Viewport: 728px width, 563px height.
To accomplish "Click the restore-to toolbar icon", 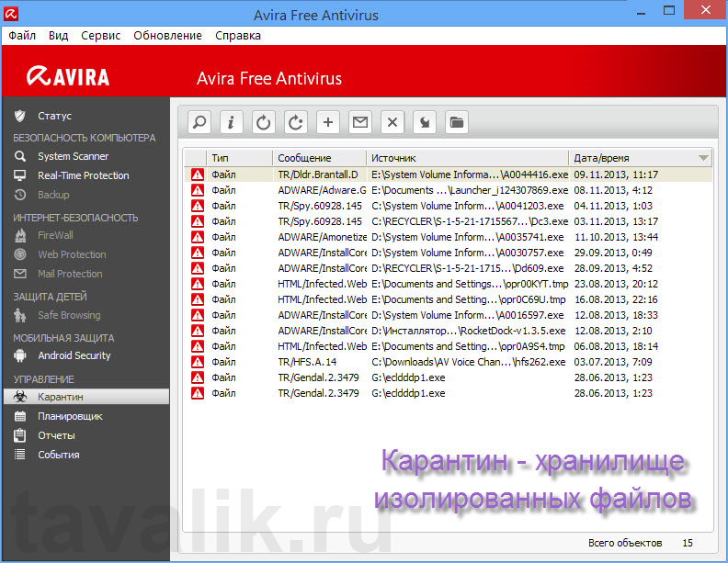I will (x=296, y=122).
